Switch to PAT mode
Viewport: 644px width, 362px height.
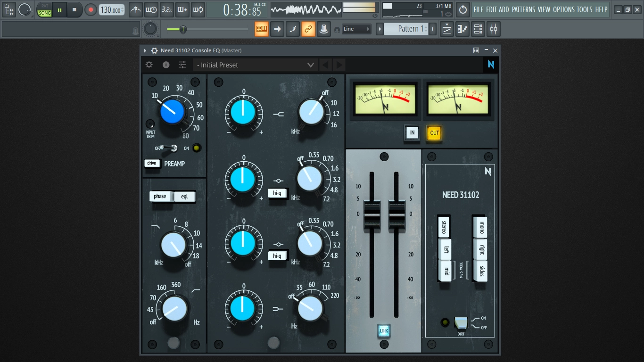[44, 6]
